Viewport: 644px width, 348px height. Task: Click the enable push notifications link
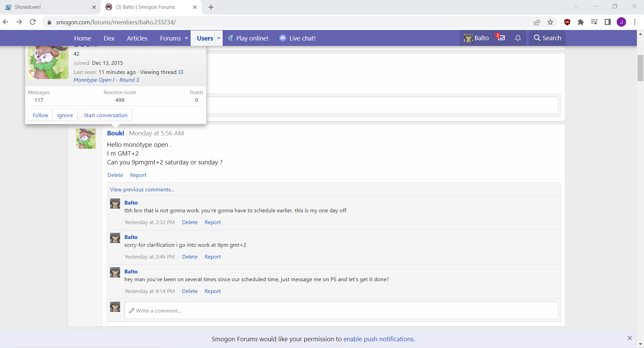[379, 339]
